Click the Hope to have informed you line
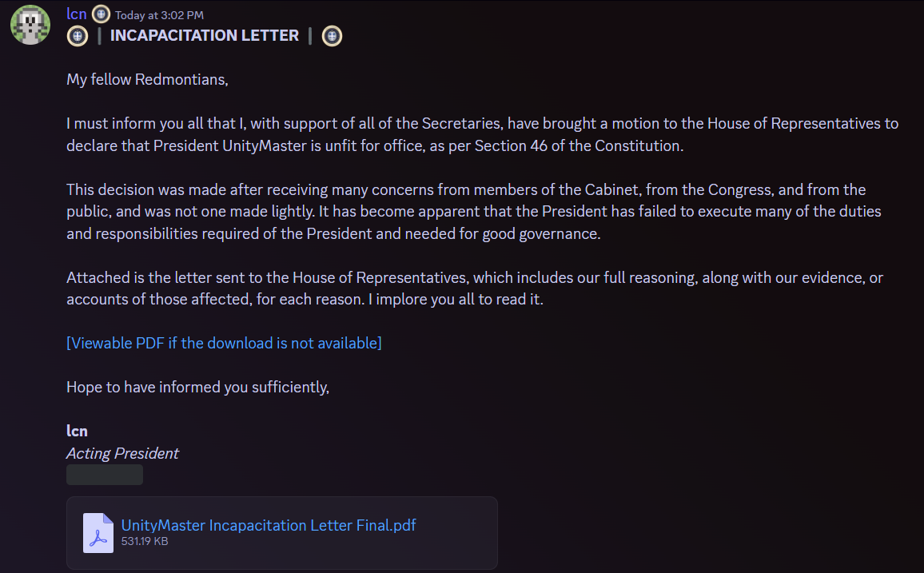The height and width of the screenshot is (573, 924). click(x=198, y=387)
